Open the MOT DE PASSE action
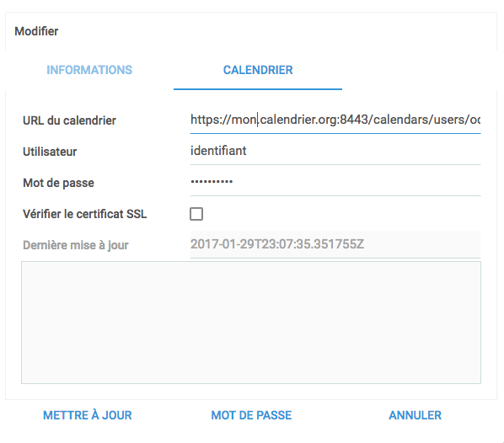 point(251,415)
